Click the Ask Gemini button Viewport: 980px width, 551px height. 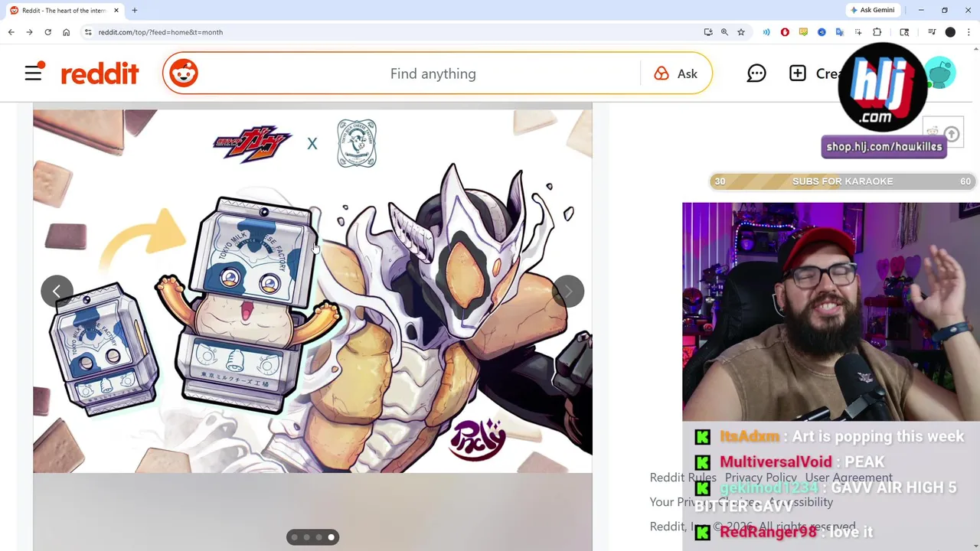click(872, 10)
